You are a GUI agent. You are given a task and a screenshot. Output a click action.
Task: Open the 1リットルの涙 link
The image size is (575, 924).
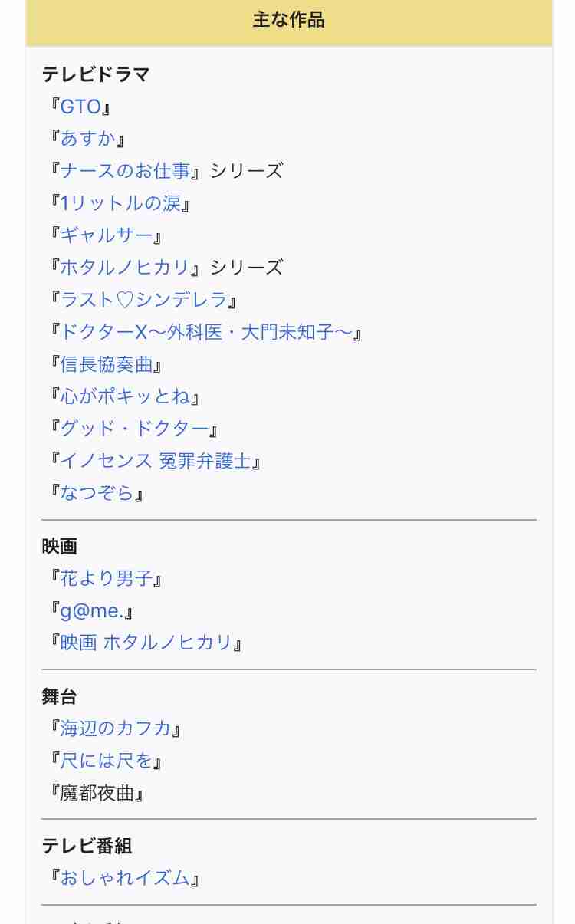(x=120, y=203)
